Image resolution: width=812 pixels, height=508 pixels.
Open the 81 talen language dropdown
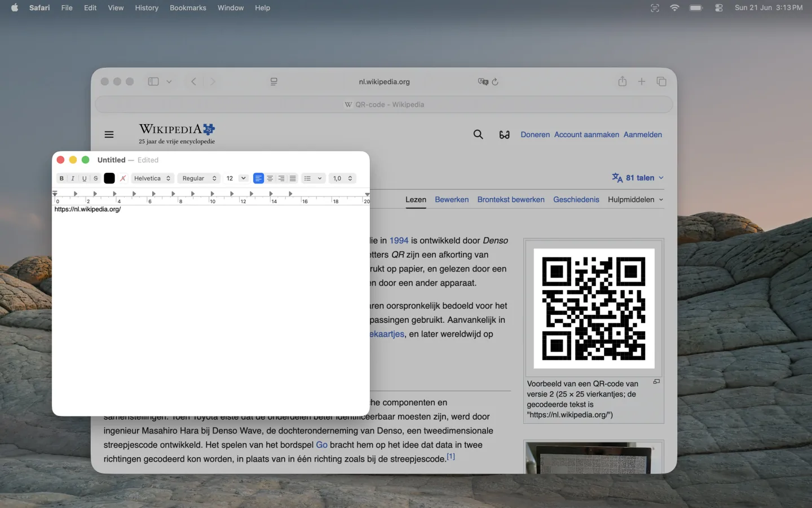[638, 178]
